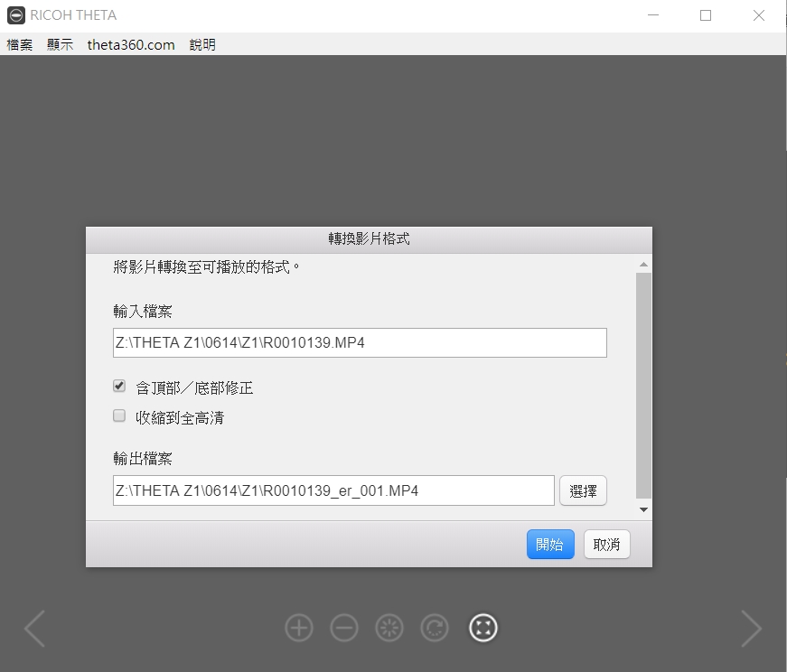The image size is (787, 672).
Task: Uncheck 含頂部／底部修正 checkbox
Action: [x=119, y=387]
